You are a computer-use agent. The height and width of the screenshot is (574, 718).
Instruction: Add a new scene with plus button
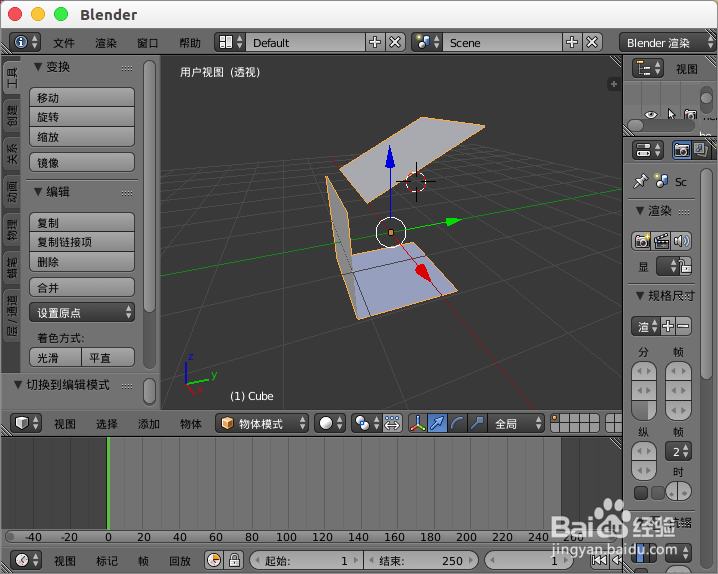pos(571,43)
